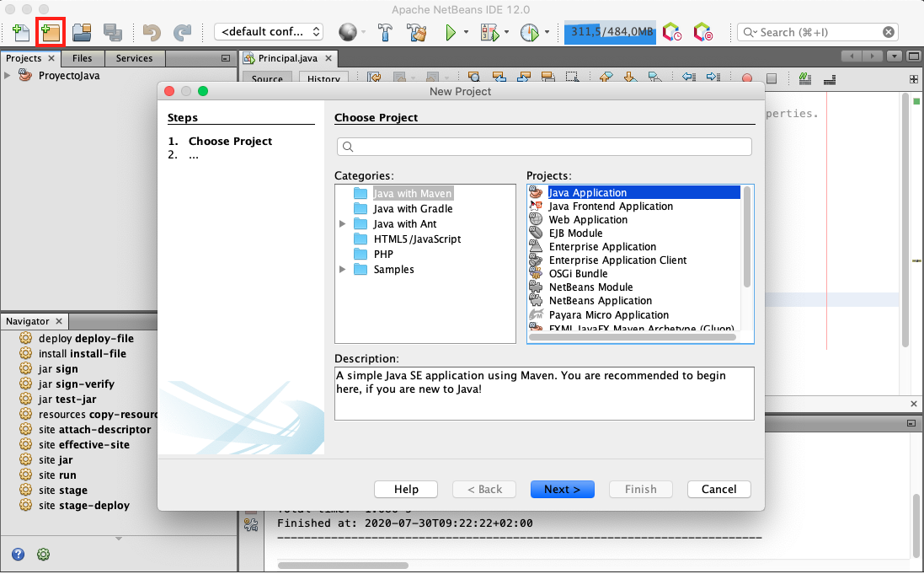Select Payara Micro Application project type

(609, 315)
